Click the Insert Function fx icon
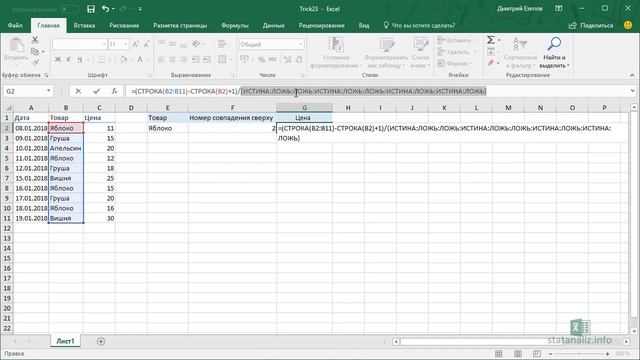The height and width of the screenshot is (360, 640). (x=114, y=91)
